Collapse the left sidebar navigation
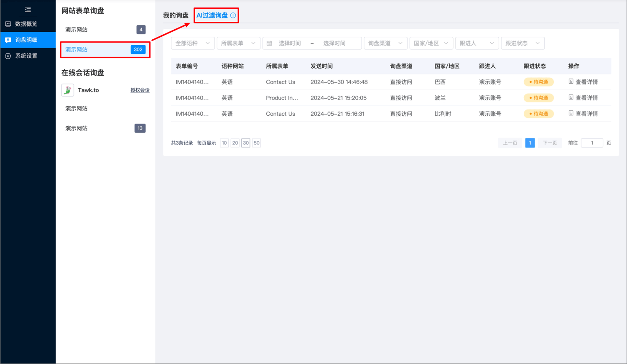This screenshot has width=627, height=364. point(28,9)
